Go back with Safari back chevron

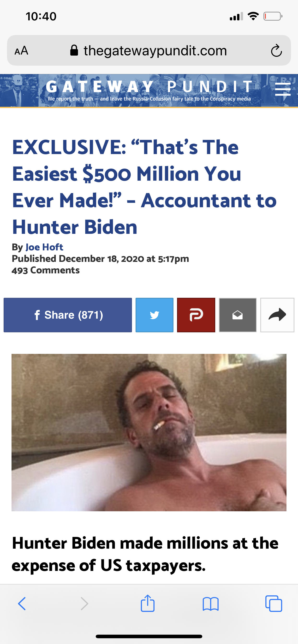click(x=22, y=604)
